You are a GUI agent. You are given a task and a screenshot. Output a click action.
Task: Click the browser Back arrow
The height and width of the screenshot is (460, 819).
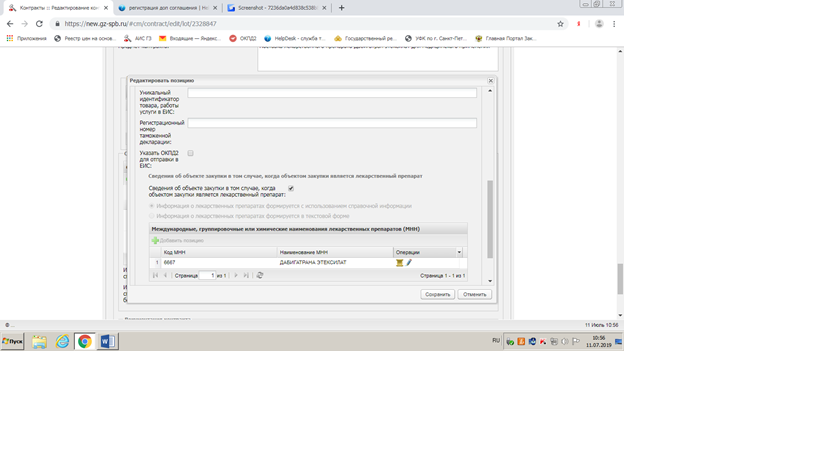tap(10, 23)
